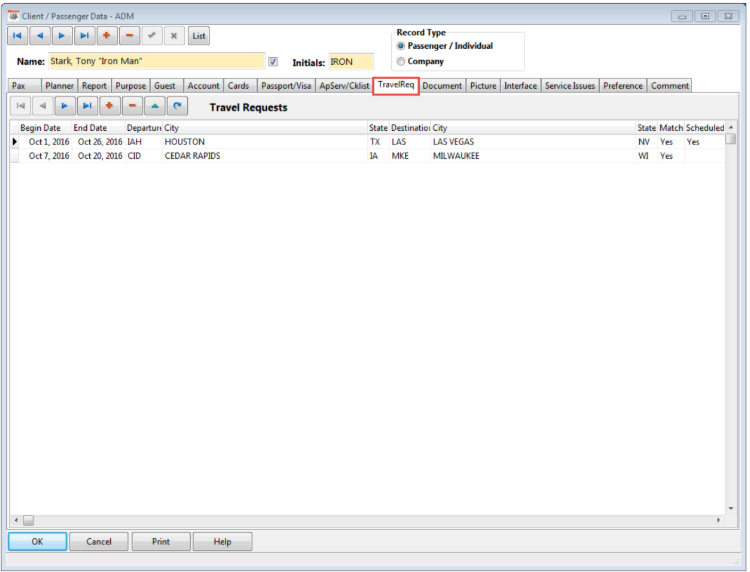Viewport: 750px width, 572px height.
Task: Click the grid vertical scrollbar up arrow
Action: (730, 128)
